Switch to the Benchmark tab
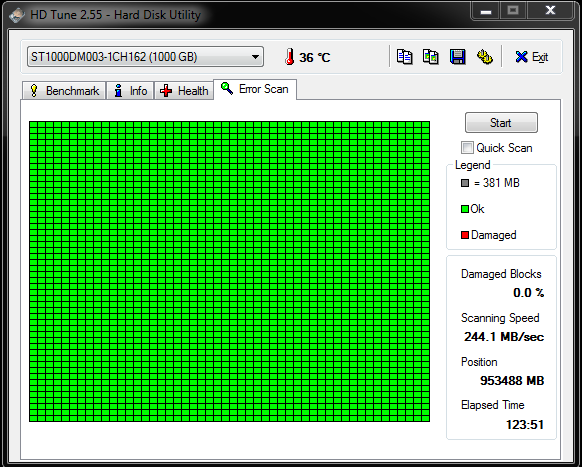 tap(64, 91)
